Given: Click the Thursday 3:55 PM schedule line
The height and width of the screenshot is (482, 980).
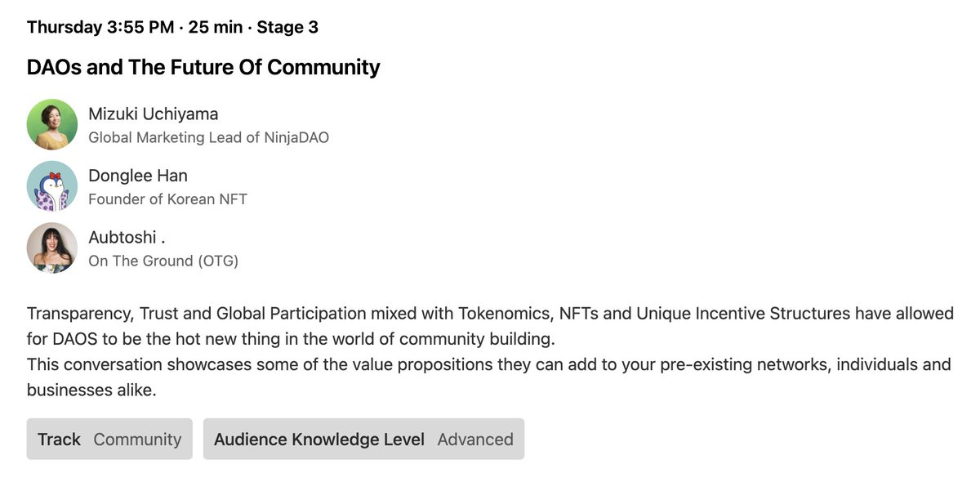Looking at the screenshot, I should click(x=100, y=27).
